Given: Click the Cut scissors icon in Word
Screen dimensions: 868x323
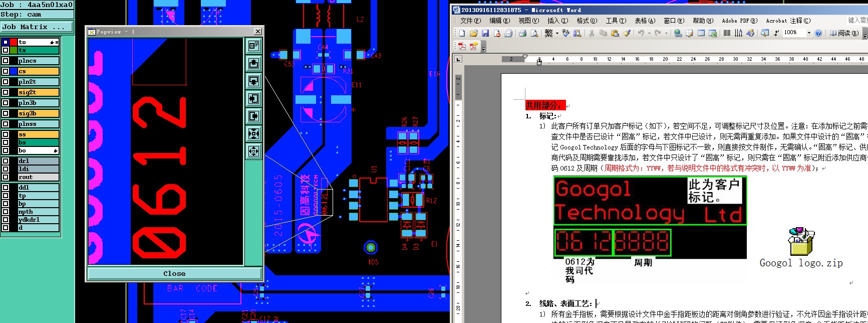Looking at the screenshot, I should [592, 33].
